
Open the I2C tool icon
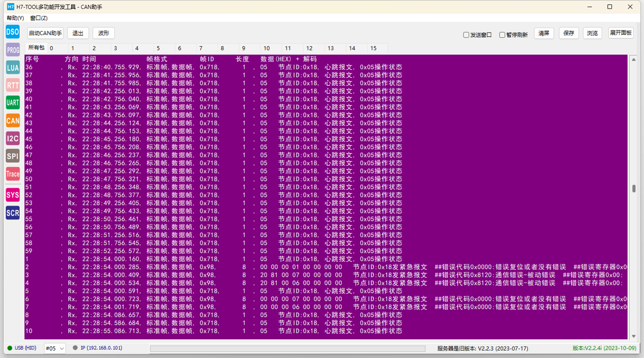click(13, 138)
